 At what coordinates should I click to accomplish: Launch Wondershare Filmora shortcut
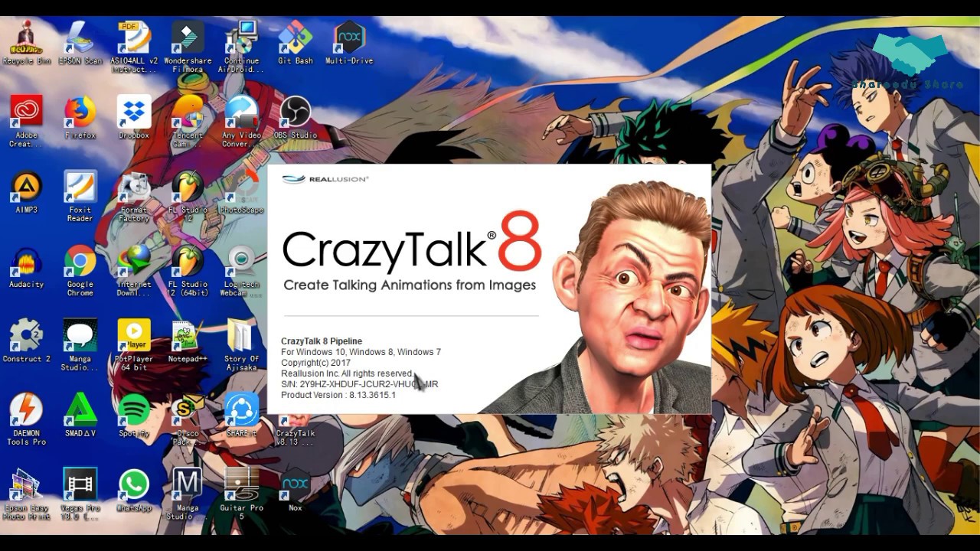click(188, 47)
